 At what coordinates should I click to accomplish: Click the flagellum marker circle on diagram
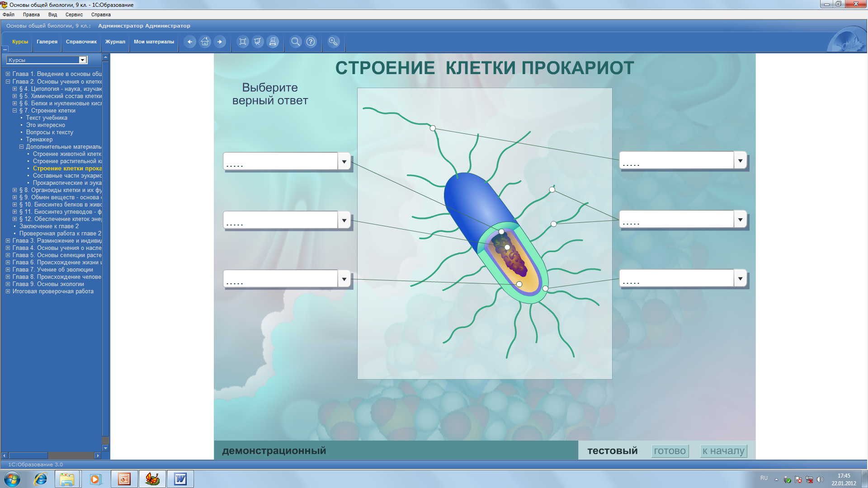coord(433,128)
